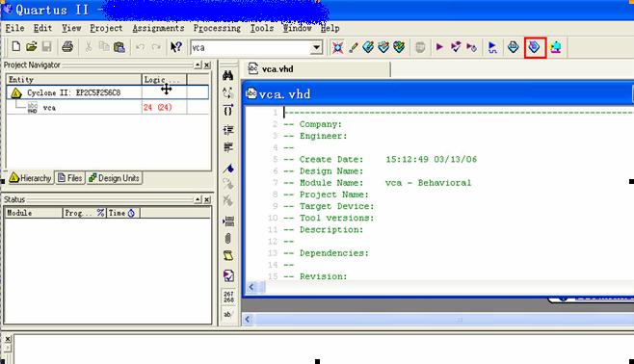Toggle line numbers with the 267/268 icon
The image size is (634, 364).
pos(228,297)
